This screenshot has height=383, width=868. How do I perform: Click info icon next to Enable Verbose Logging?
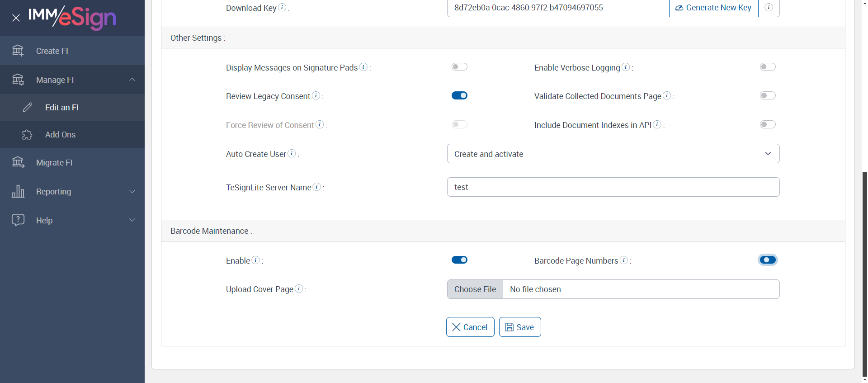coord(626,67)
